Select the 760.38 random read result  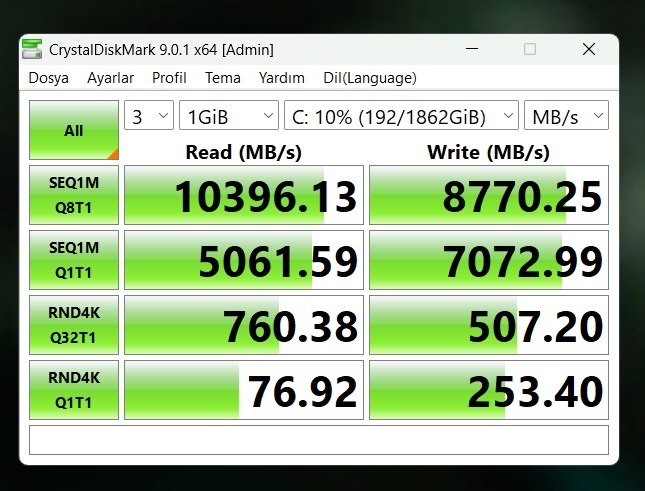click(x=244, y=325)
